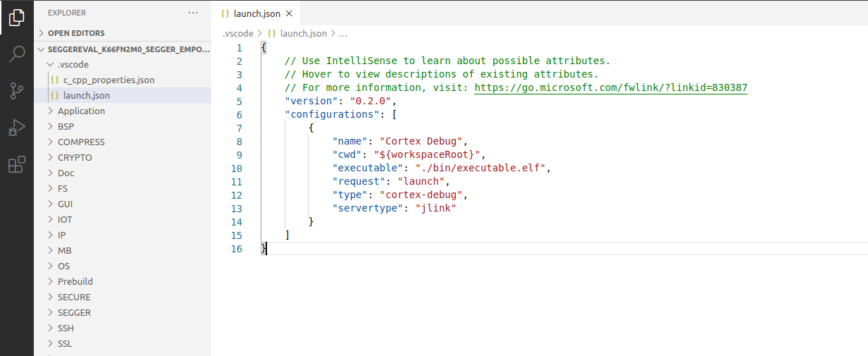This screenshot has width=868, height=356.
Task: Expand the Open Editors section
Action: [76, 33]
